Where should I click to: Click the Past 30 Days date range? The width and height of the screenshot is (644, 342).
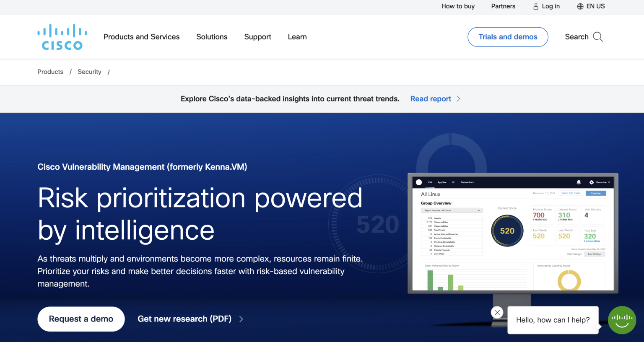595,254
